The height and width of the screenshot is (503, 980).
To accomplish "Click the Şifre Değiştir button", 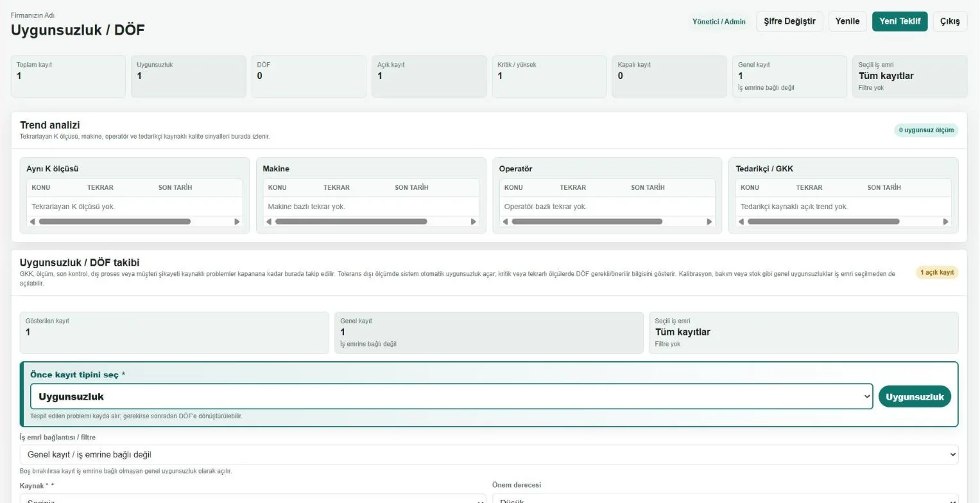I will [789, 21].
